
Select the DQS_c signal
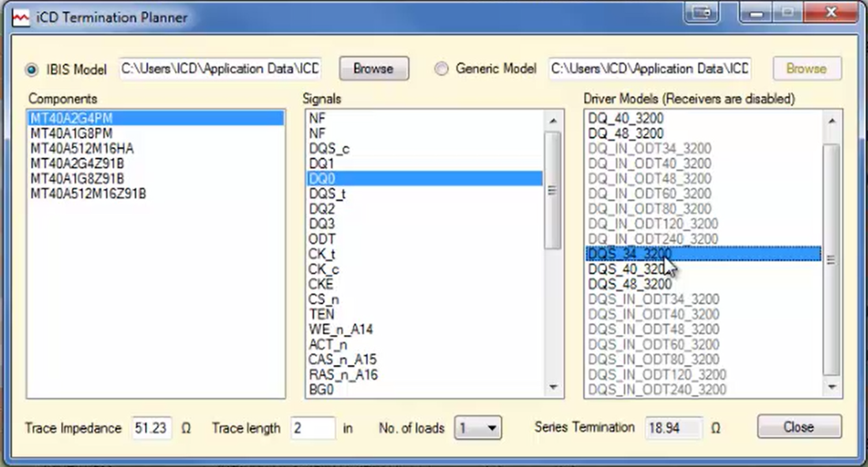[425, 149]
